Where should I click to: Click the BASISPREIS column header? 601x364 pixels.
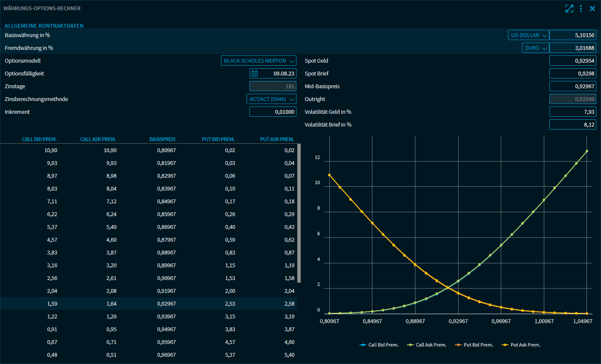click(162, 139)
